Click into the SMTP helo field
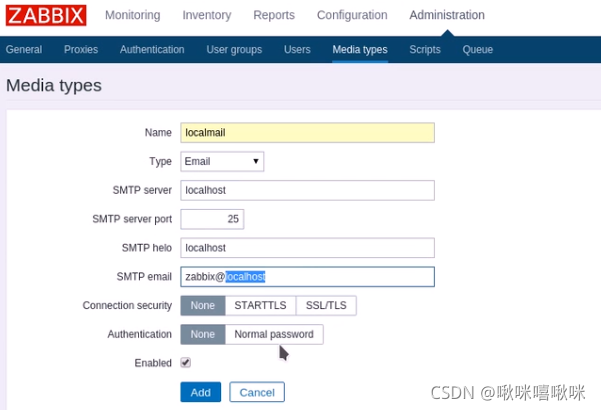This screenshot has width=601, height=410. point(307,248)
